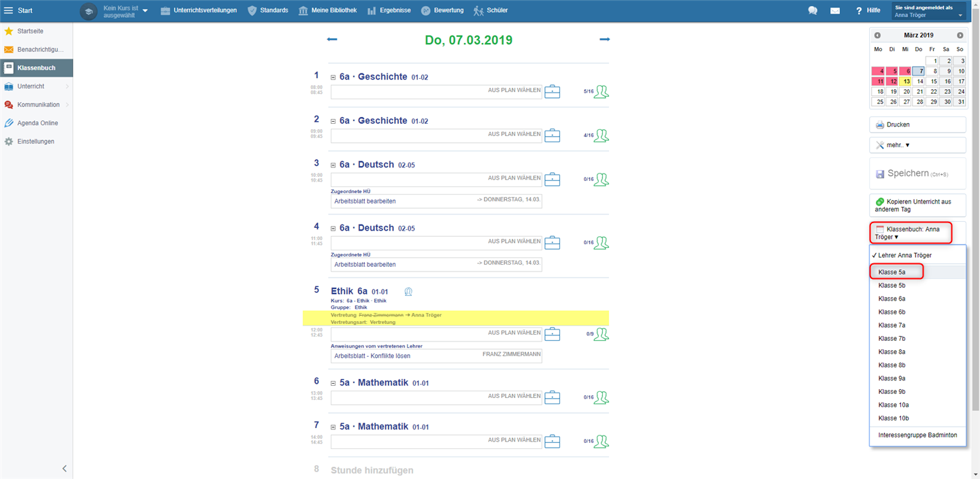
Task: Go to previous day with left arrow
Action: [x=332, y=39]
